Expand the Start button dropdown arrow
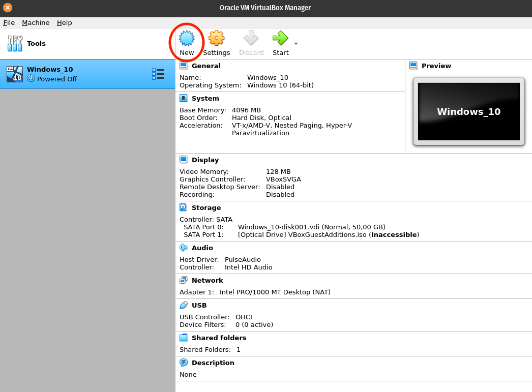This screenshot has width=532, height=392. click(296, 44)
